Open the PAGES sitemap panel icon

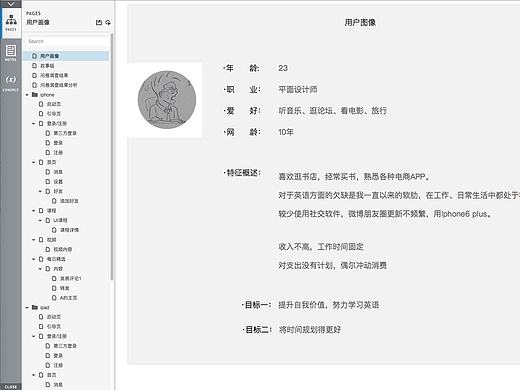click(11, 22)
